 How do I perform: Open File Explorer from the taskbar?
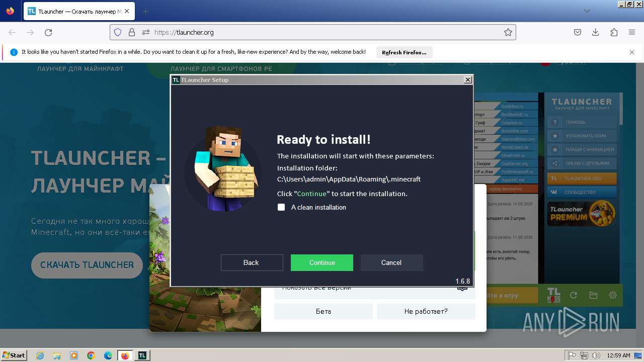point(57,355)
